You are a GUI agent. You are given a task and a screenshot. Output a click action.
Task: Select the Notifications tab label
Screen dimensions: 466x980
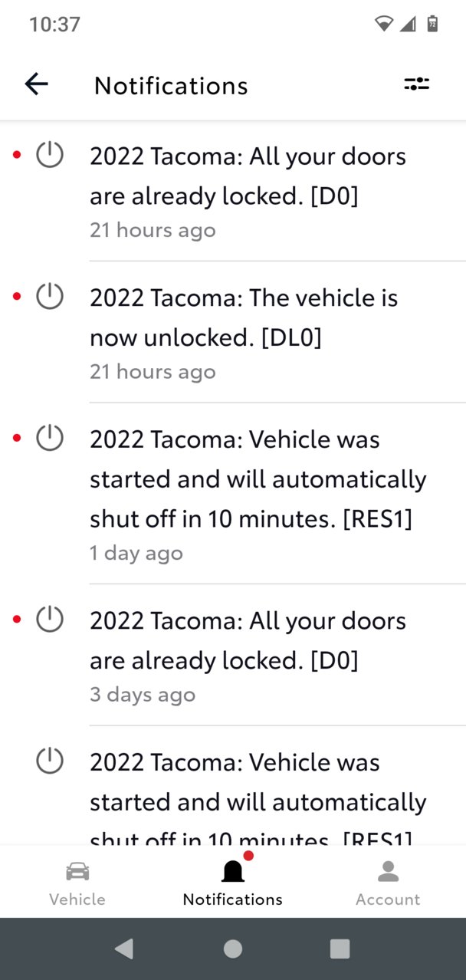tap(233, 899)
